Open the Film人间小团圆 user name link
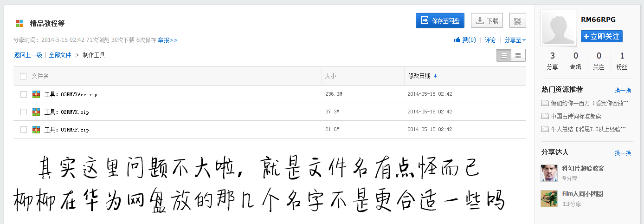Screen dimensions: 644x224 pyautogui.click(x=582, y=194)
